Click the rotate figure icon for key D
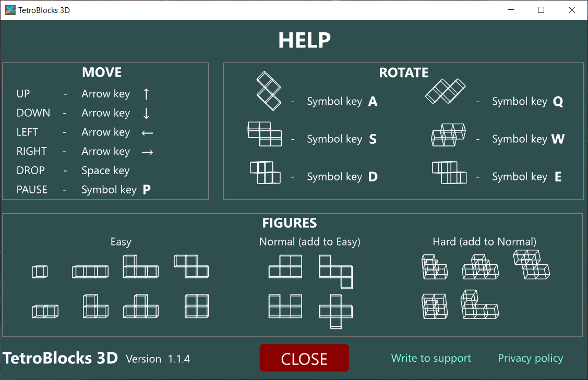This screenshot has height=380, width=588. [265, 173]
